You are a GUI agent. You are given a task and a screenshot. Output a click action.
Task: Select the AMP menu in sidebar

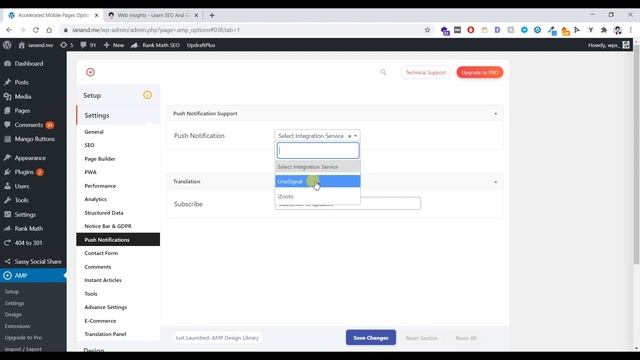pyautogui.click(x=33, y=276)
